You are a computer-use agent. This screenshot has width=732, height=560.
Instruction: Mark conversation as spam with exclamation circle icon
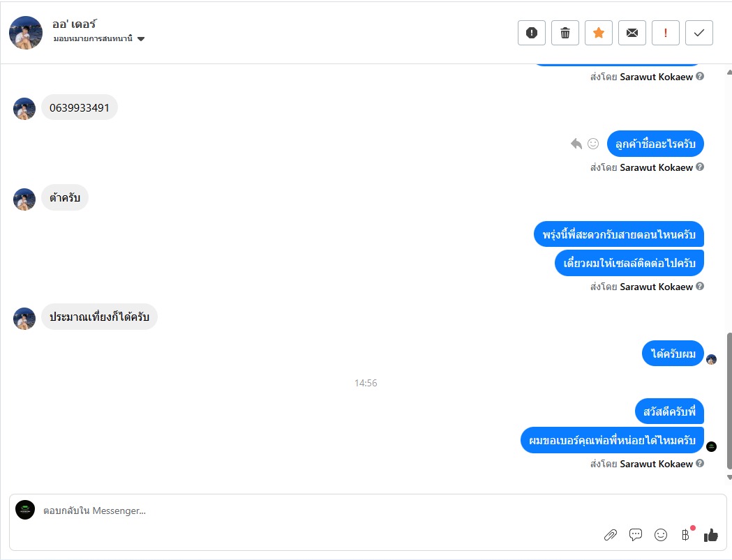[531, 33]
